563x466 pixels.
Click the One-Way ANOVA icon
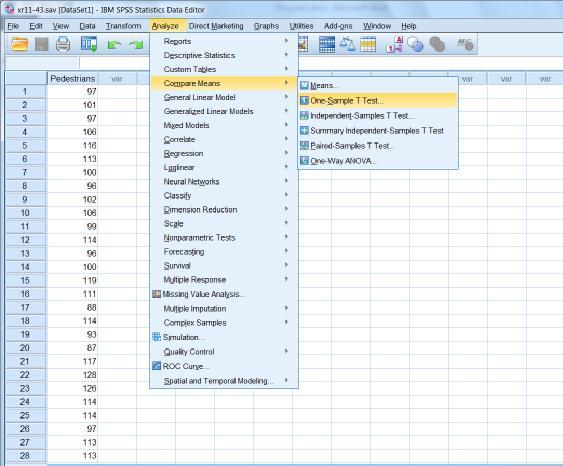[304, 160]
